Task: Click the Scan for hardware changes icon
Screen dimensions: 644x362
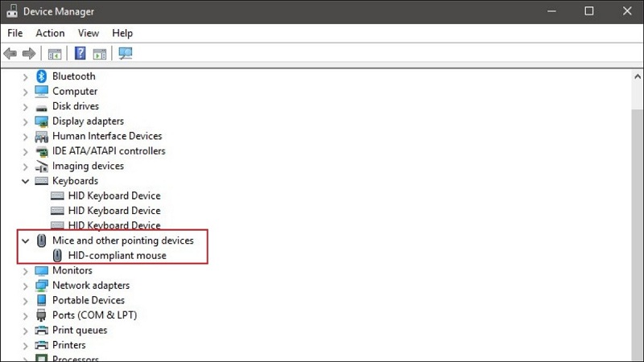Action: tap(125, 54)
